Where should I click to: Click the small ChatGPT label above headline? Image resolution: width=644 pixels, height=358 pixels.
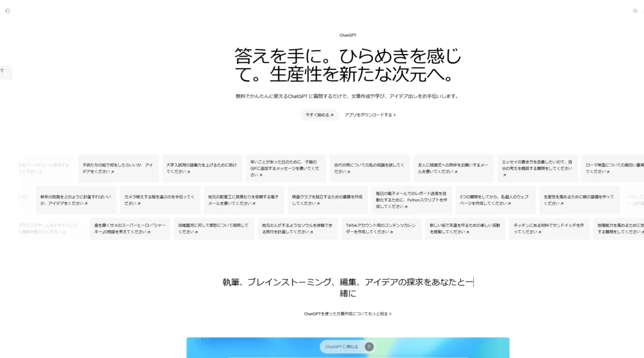tap(348, 35)
